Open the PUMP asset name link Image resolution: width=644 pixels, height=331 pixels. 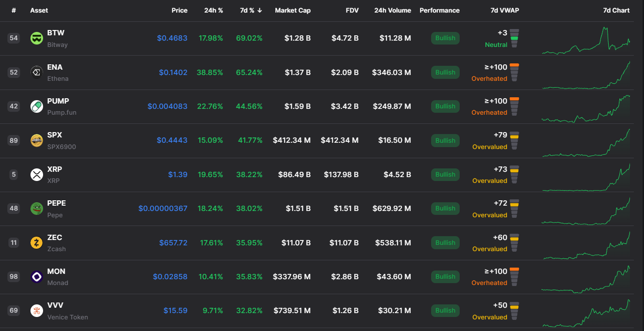coord(58,101)
